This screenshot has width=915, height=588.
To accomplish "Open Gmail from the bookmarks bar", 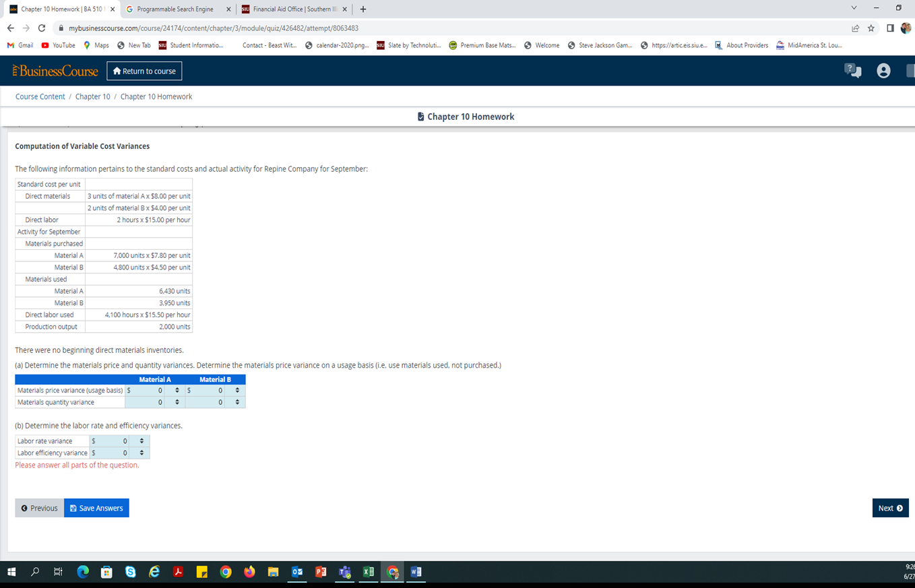I will [x=20, y=45].
